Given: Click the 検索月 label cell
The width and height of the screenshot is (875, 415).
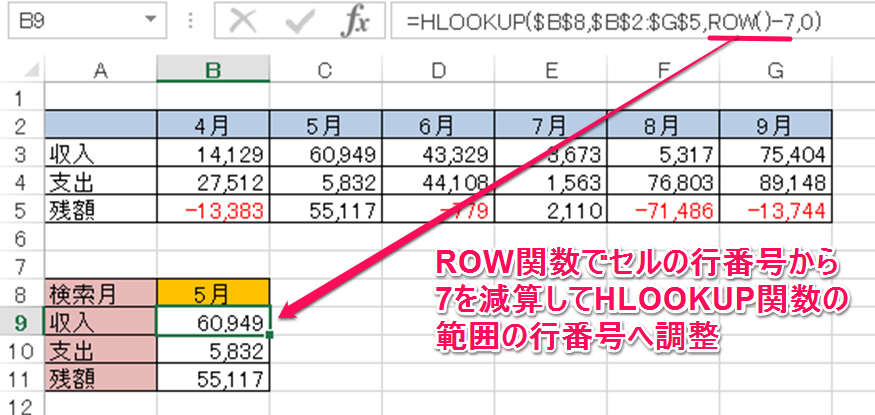Looking at the screenshot, I should [x=100, y=295].
